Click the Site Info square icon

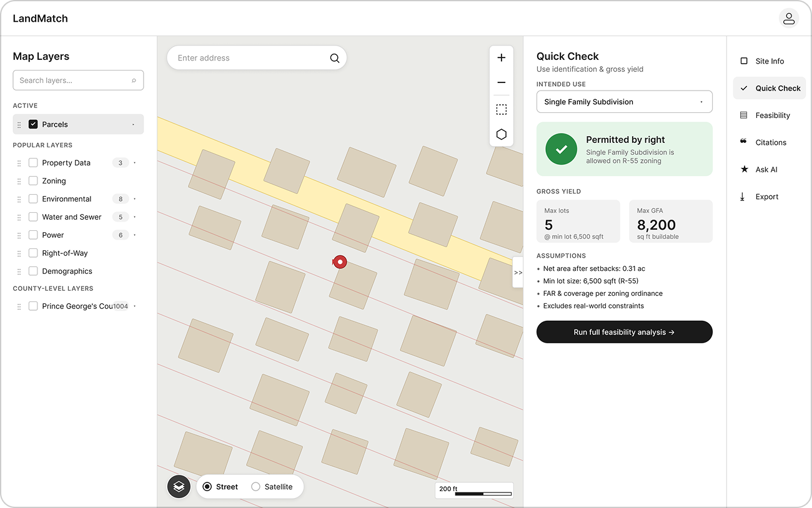click(x=743, y=61)
